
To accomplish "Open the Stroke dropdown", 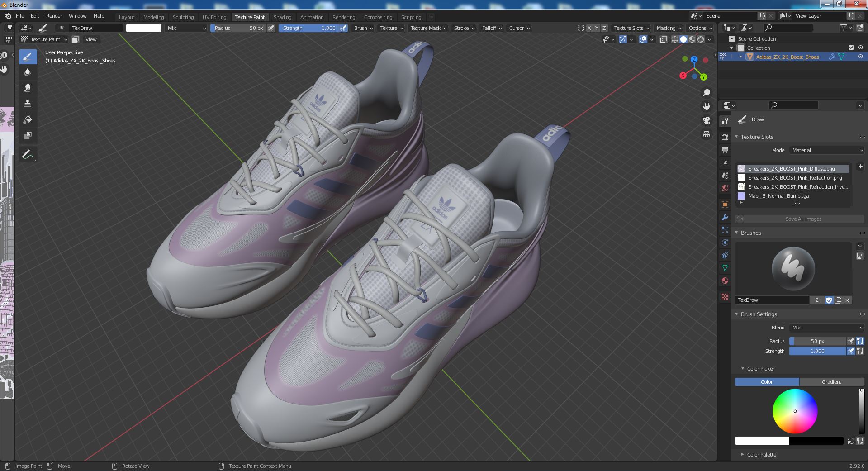I will coord(464,28).
